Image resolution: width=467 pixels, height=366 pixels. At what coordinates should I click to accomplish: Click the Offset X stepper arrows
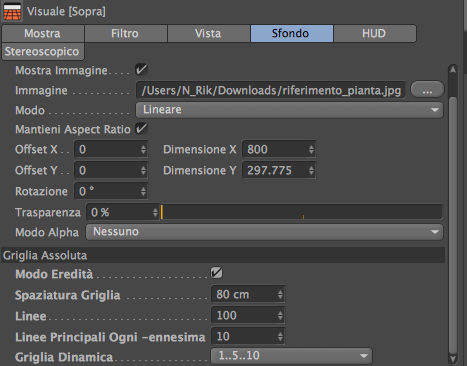(143, 149)
